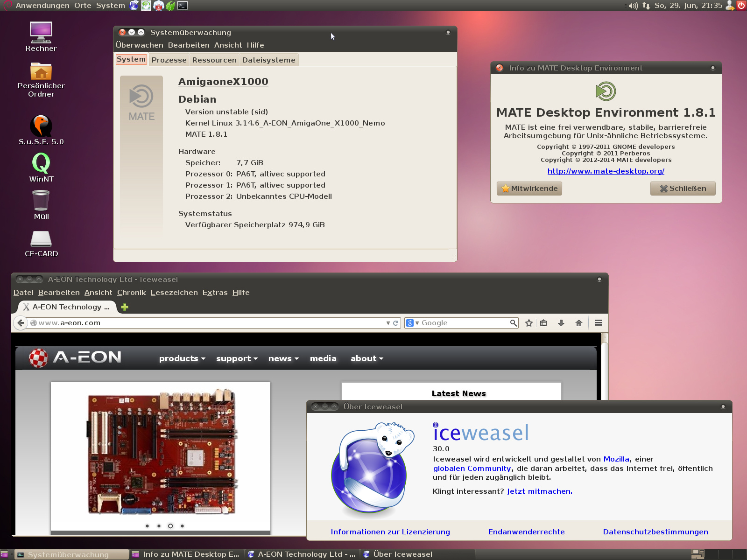747x560 pixels.
Task: Open search engine dropdown next to Google icon
Action: pyautogui.click(x=417, y=323)
